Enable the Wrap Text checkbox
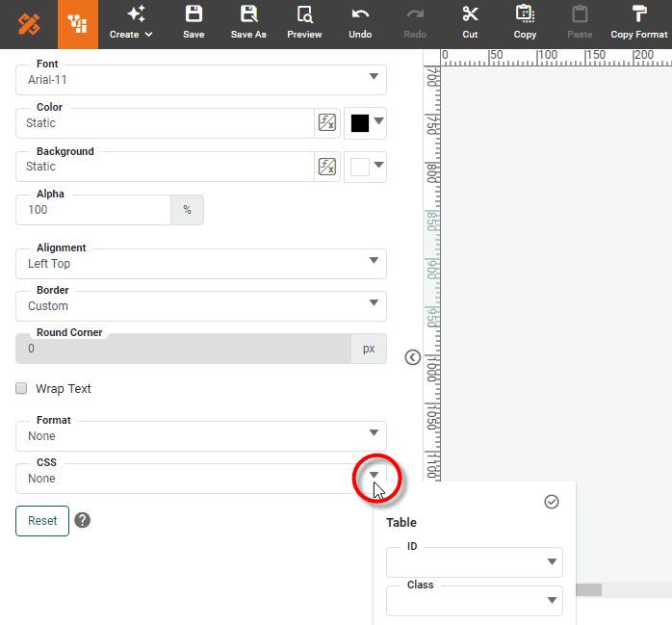This screenshot has width=672, height=625. (21, 389)
